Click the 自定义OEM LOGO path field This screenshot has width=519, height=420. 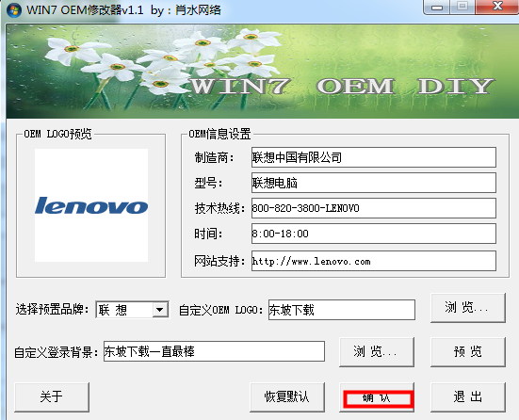click(342, 310)
